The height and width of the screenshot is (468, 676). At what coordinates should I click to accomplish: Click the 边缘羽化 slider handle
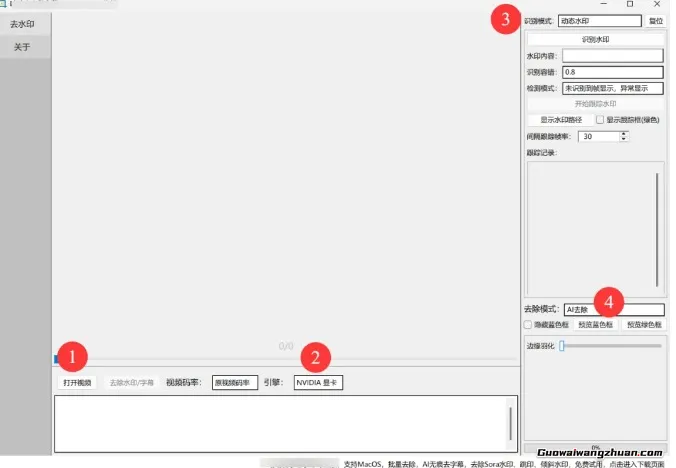pyautogui.click(x=562, y=346)
